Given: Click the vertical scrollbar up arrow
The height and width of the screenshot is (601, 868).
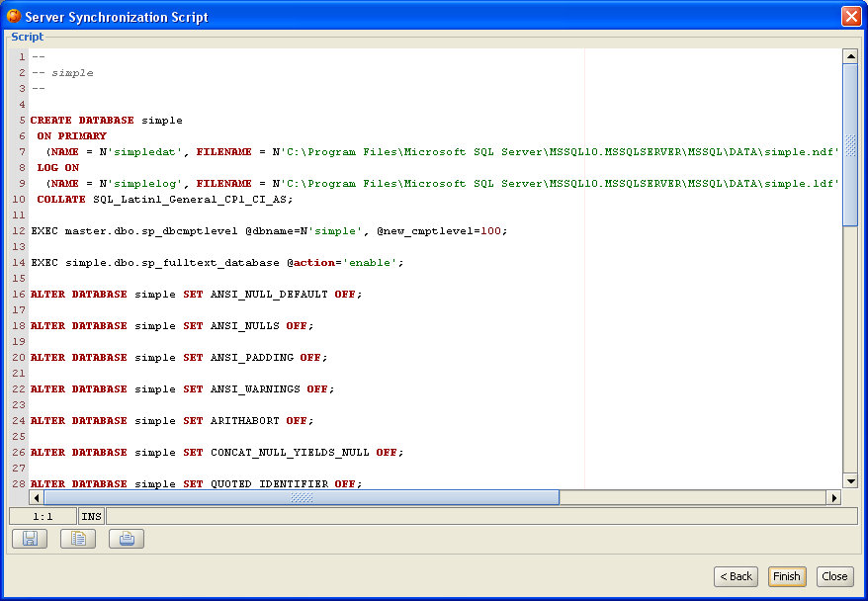Looking at the screenshot, I should pos(850,56).
